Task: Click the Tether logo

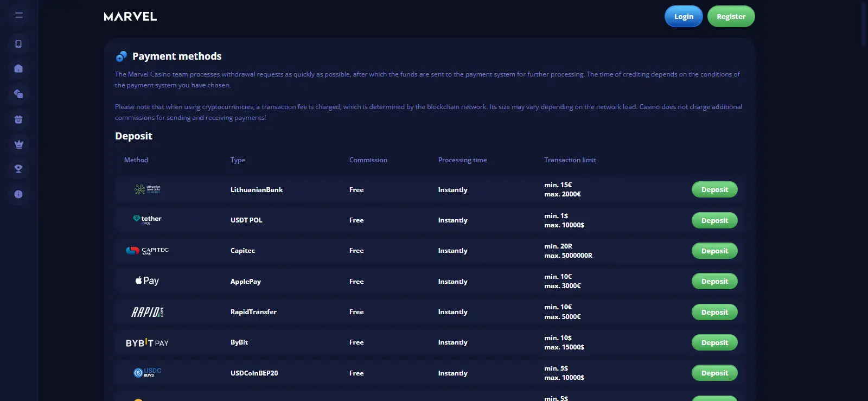Action: coord(148,219)
